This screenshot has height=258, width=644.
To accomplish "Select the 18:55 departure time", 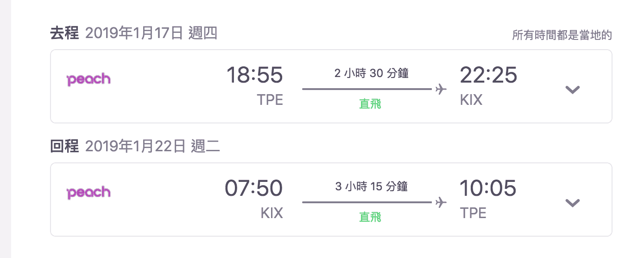I will (254, 75).
